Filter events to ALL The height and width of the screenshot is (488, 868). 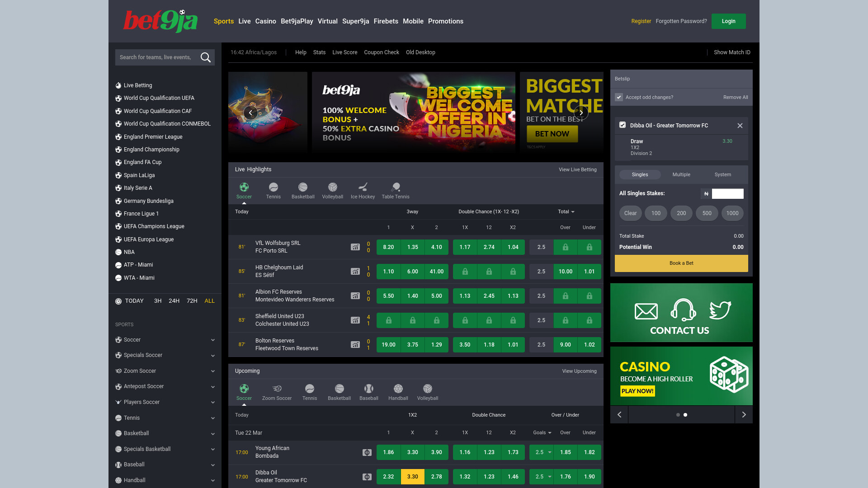click(x=209, y=301)
